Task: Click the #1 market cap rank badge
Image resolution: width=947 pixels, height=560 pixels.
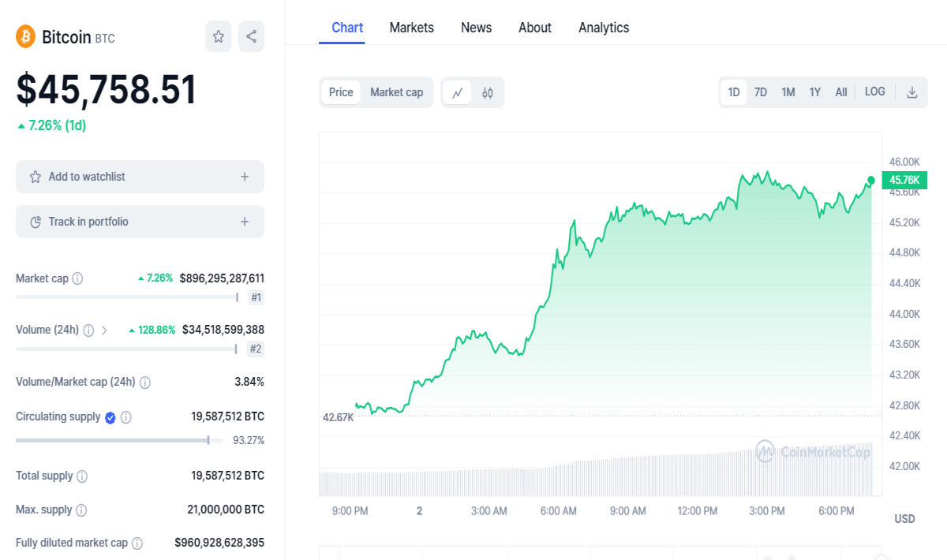Action: coord(256,297)
